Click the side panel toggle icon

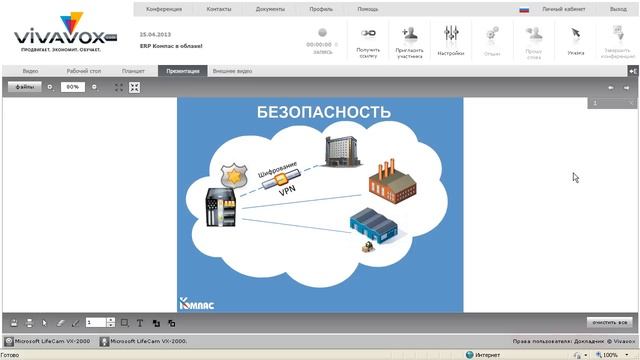coord(633,71)
